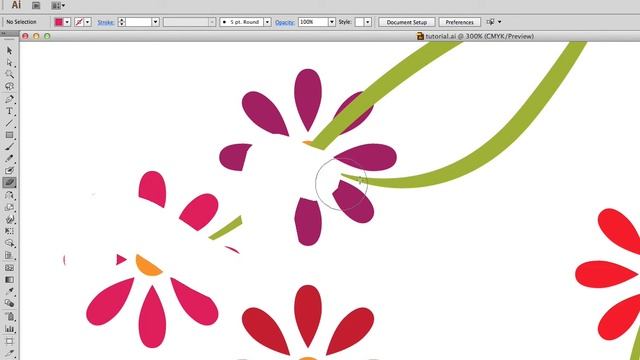Click the tutorial.ai document title
The width and height of the screenshot is (640, 360).
(479, 36)
